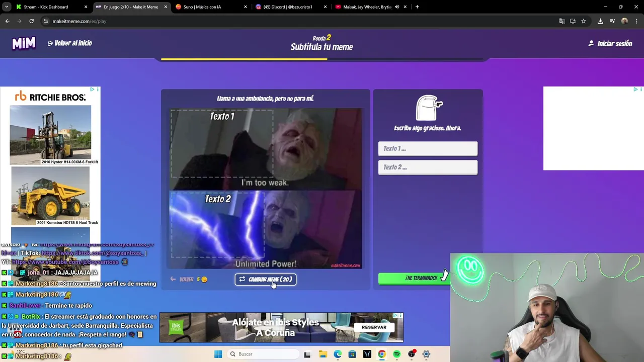Open the media control icon in Chrome toolbar

tap(612, 21)
